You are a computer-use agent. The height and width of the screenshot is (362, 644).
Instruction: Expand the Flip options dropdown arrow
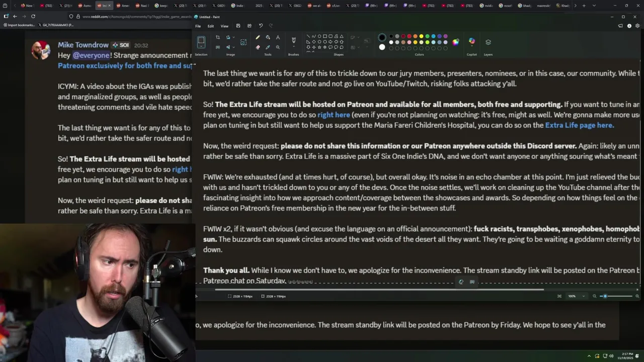234,47
